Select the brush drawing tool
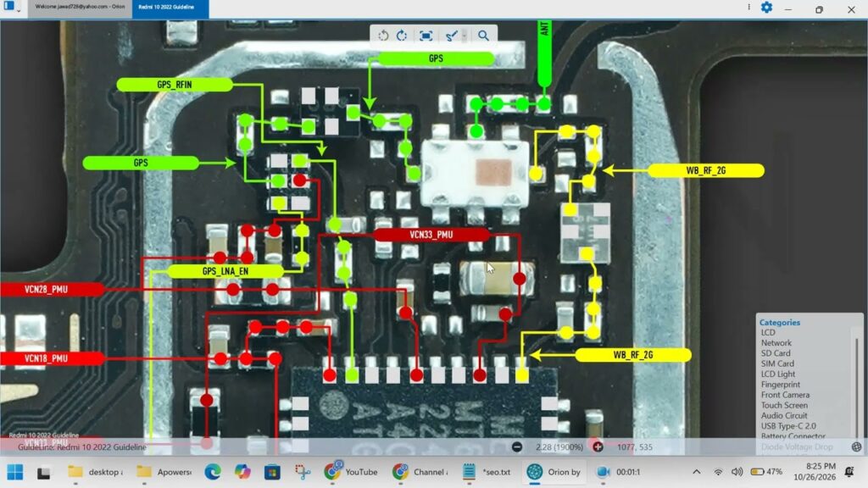Screen dimensions: 868x488 pos(451,36)
